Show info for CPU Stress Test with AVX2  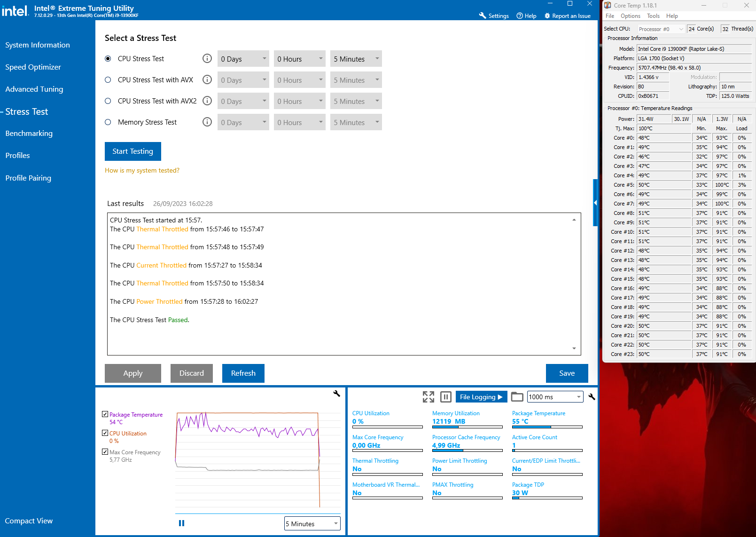point(207,101)
